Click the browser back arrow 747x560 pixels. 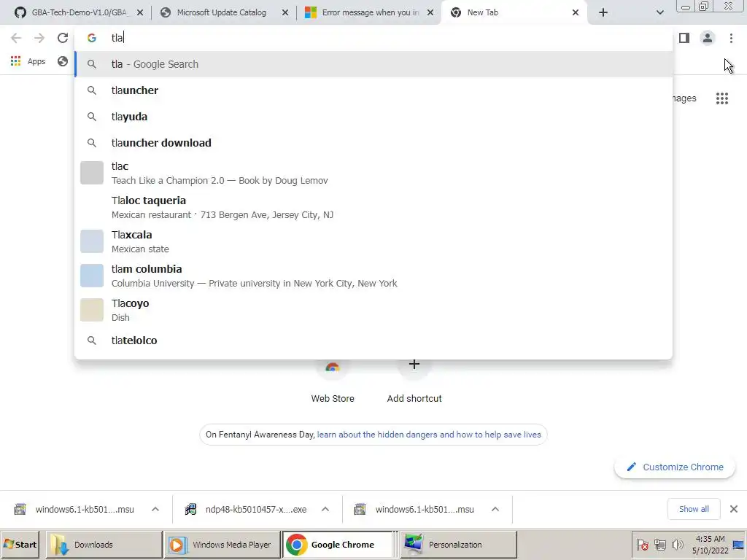tap(16, 38)
